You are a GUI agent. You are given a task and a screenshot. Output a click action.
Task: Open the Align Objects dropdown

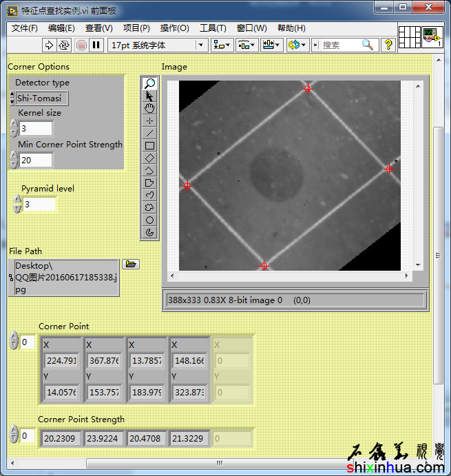[x=222, y=45]
